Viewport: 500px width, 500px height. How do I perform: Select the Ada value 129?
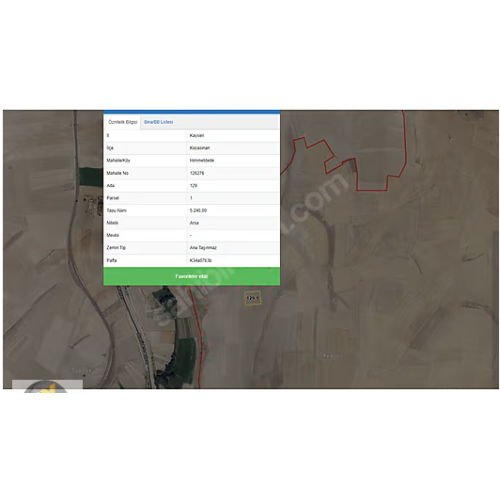[x=193, y=185]
